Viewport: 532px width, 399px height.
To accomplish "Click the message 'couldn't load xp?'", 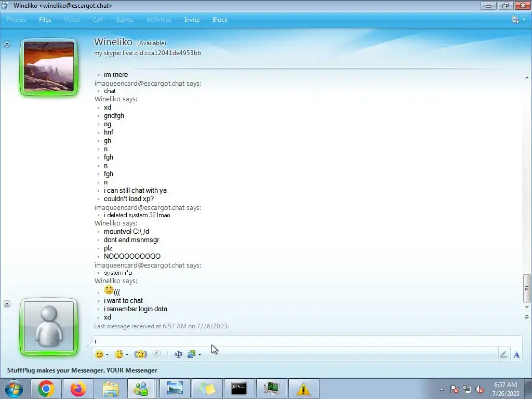I will 129,199.
